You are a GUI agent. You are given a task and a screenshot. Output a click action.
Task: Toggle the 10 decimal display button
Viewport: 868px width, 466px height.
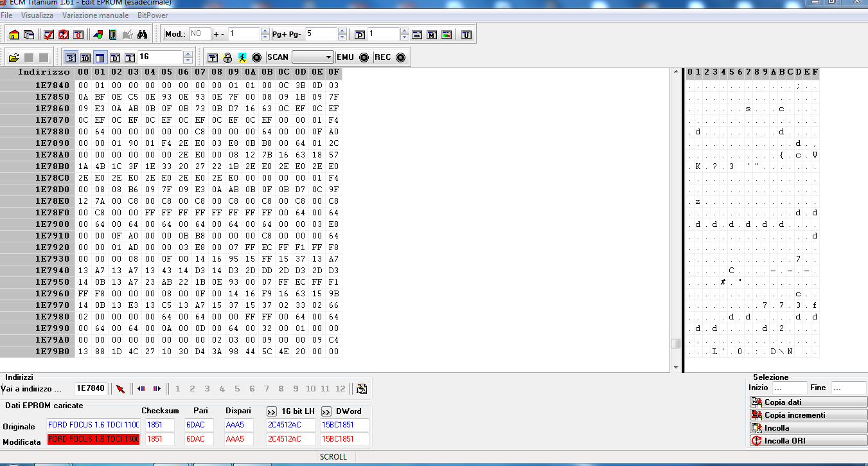click(85, 57)
